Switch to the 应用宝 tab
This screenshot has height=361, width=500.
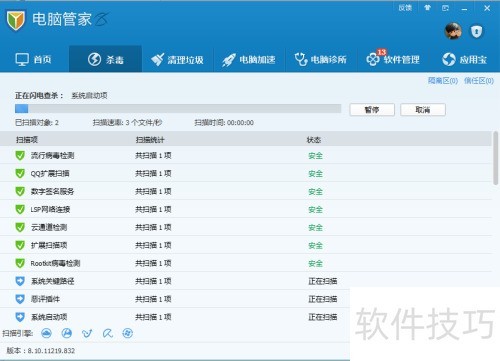point(465,59)
